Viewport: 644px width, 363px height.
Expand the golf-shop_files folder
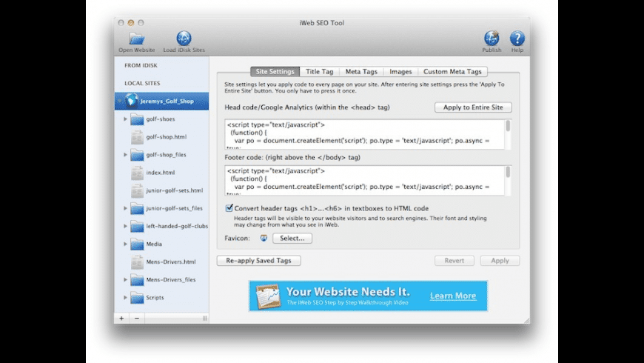point(125,155)
